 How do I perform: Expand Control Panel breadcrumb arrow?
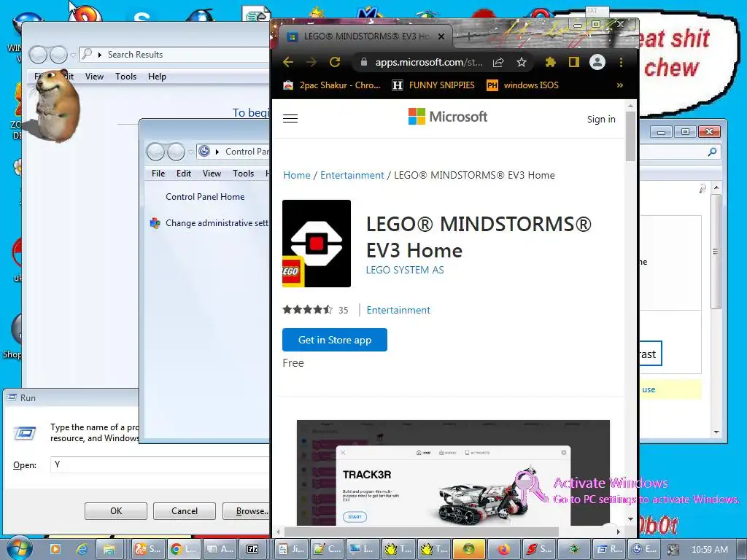(217, 152)
